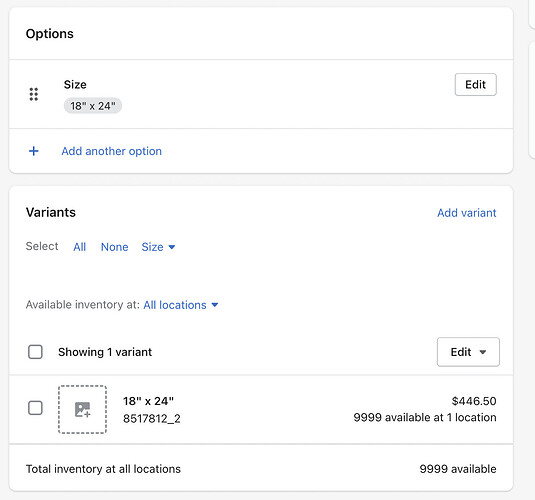Grab the Size option drag handle icon

click(x=33, y=94)
